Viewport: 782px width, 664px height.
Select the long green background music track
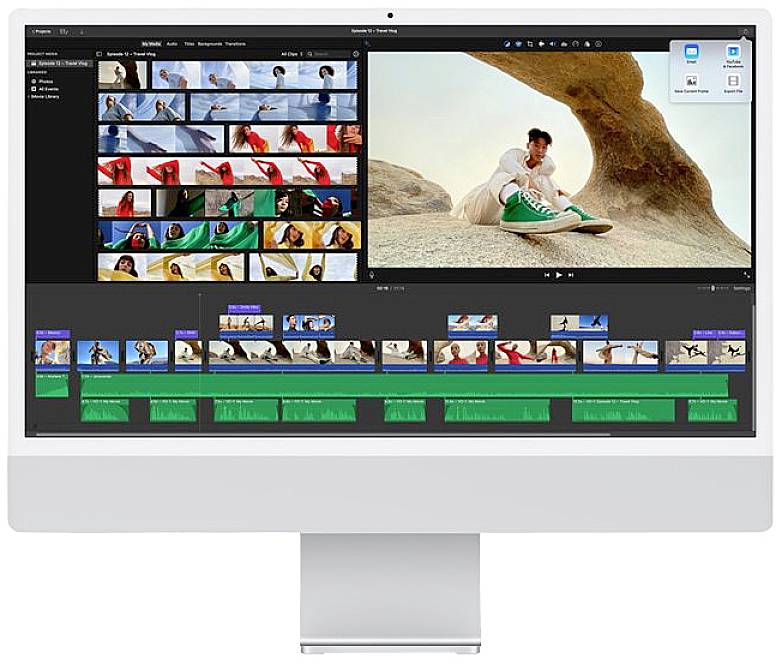[x=404, y=385]
